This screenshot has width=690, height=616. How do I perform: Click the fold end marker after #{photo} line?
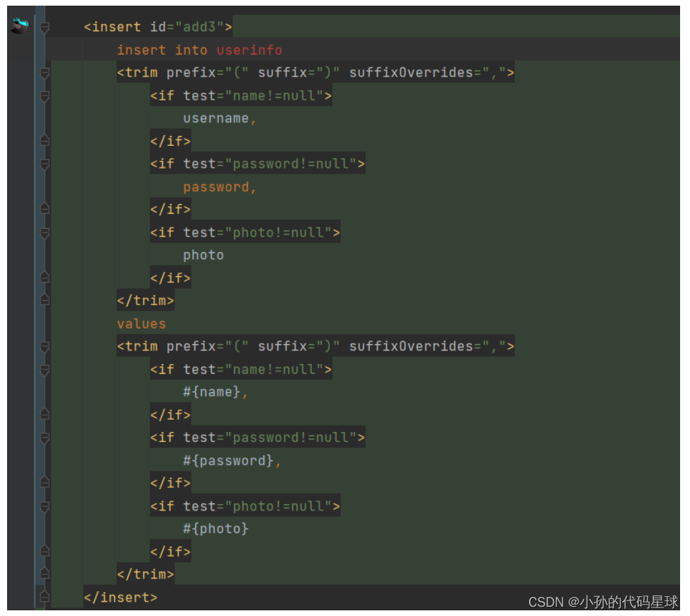click(45, 550)
